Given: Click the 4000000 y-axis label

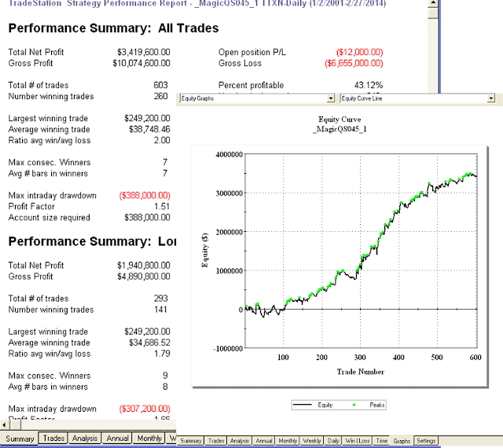Looking at the screenshot, I should 229,155.
